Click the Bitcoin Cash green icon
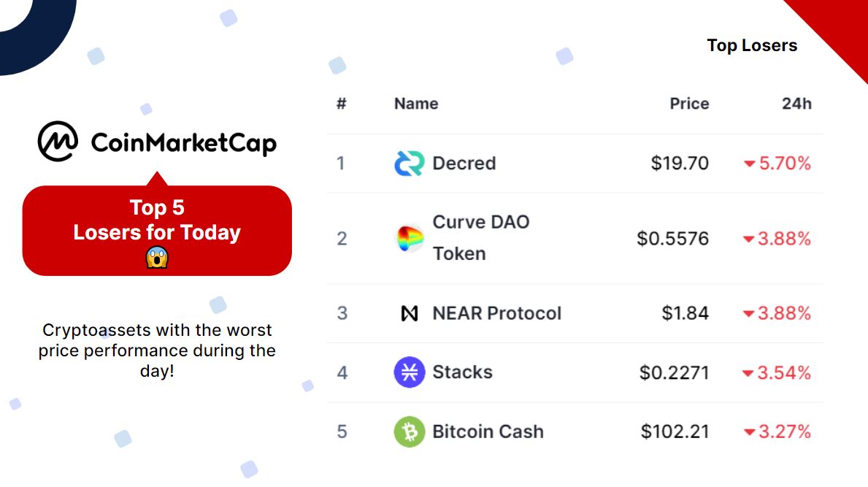 pyautogui.click(x=409, y=432)
